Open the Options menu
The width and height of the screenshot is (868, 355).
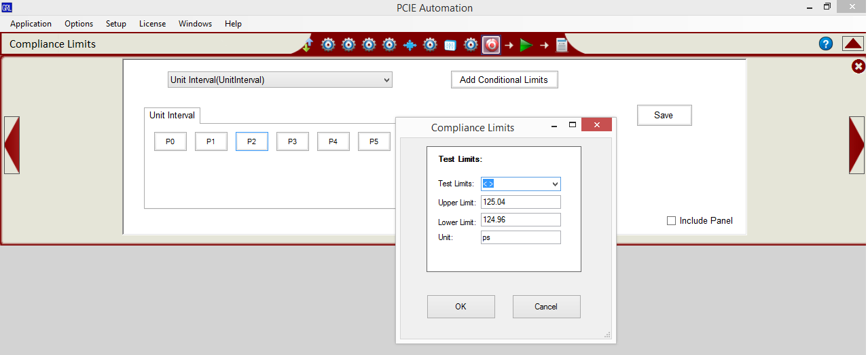coord(79,24)
